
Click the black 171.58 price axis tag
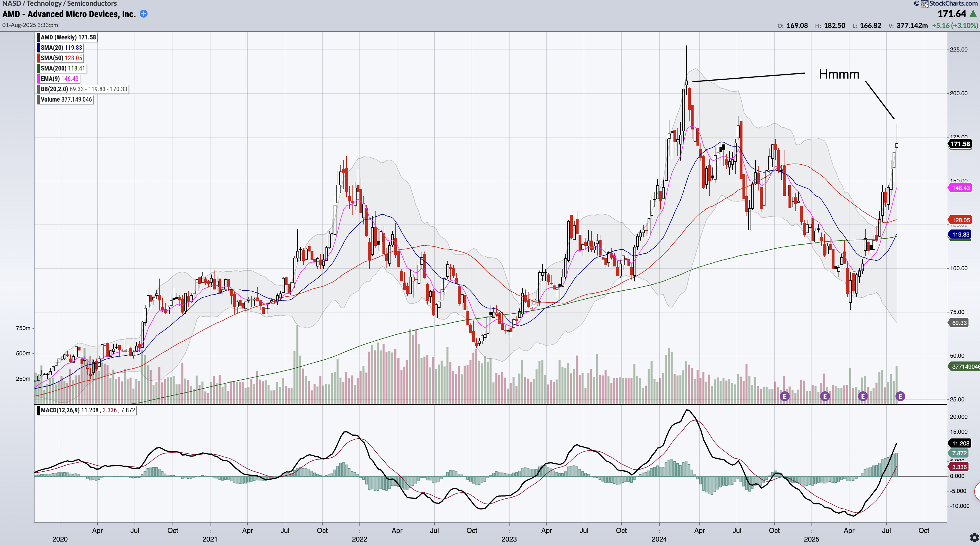point(960,144)
